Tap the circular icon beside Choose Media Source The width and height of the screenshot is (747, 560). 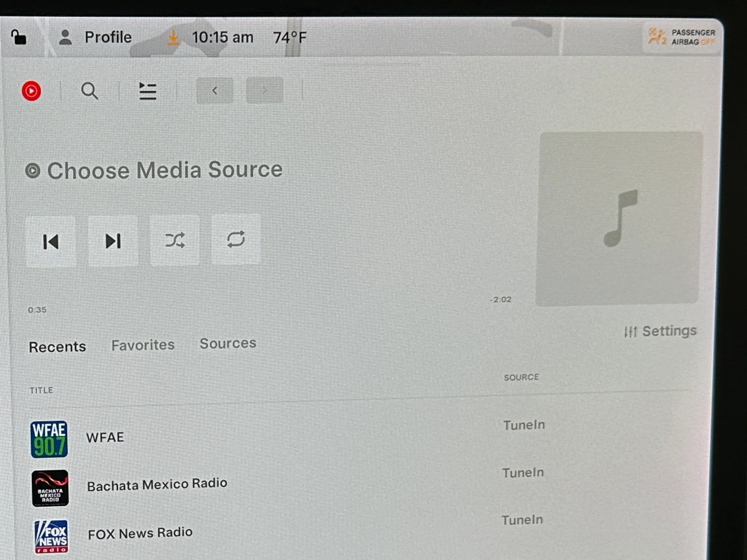pyautogui.click(x=33, y=171)
